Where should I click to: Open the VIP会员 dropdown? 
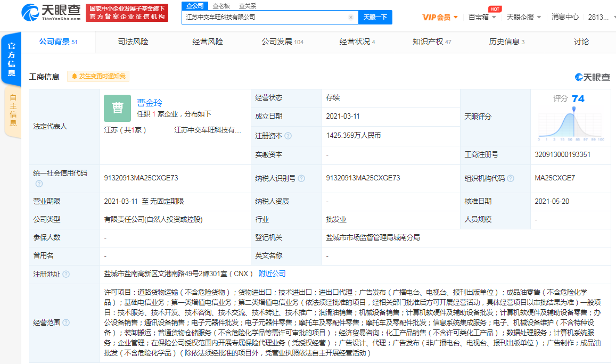click(440, 16)
